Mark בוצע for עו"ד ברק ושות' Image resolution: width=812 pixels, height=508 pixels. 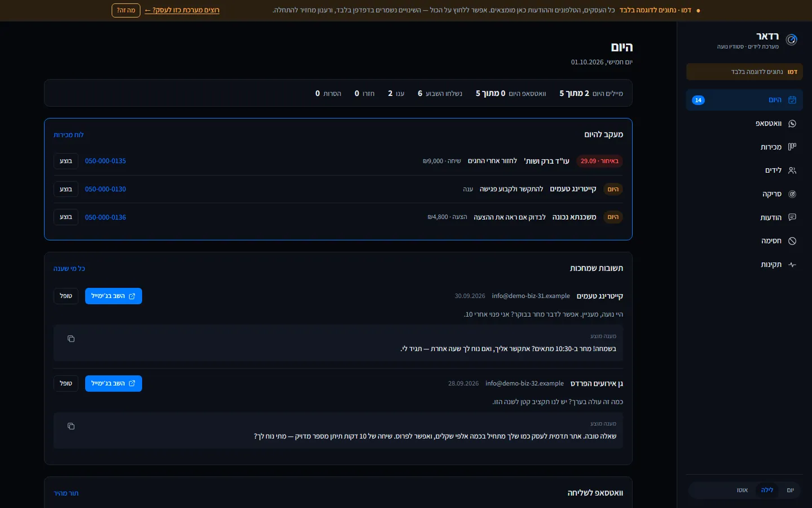pos(66,161)
